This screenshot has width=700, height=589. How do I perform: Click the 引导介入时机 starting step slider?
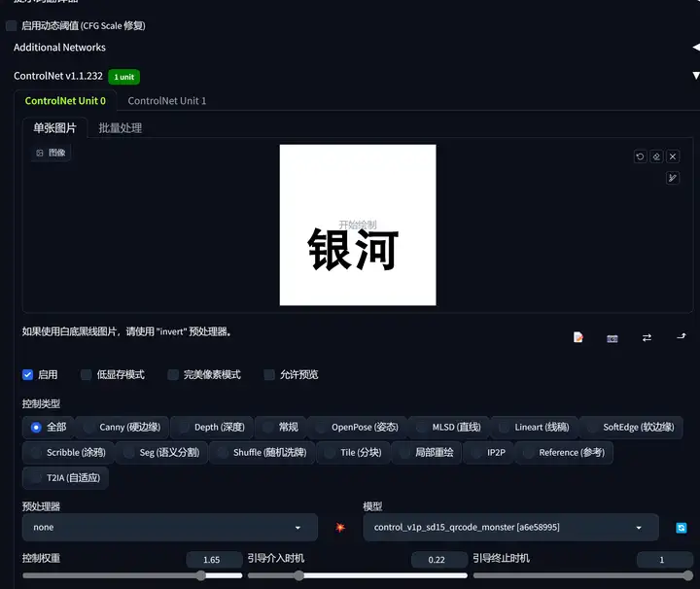[x=357, y=575]
